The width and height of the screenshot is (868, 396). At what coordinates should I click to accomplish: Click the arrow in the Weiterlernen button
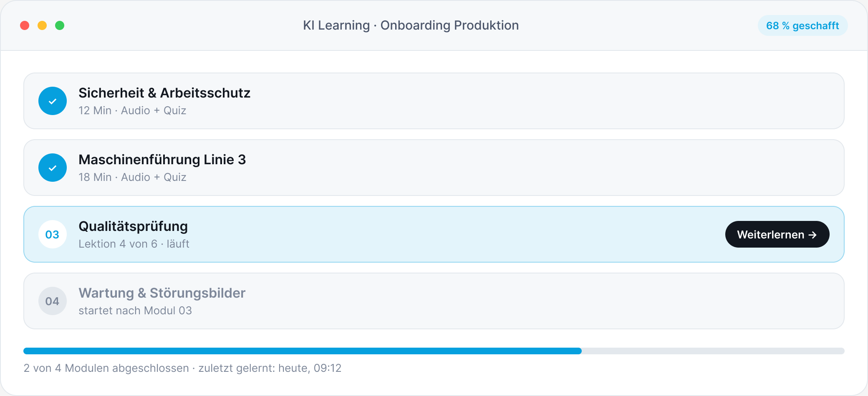coord(812,235)
